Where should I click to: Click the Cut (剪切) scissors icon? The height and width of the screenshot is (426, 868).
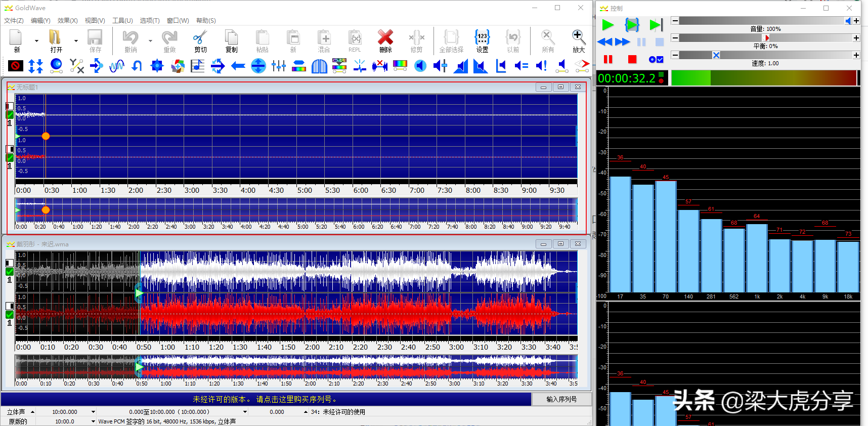[x=200, y=38]
